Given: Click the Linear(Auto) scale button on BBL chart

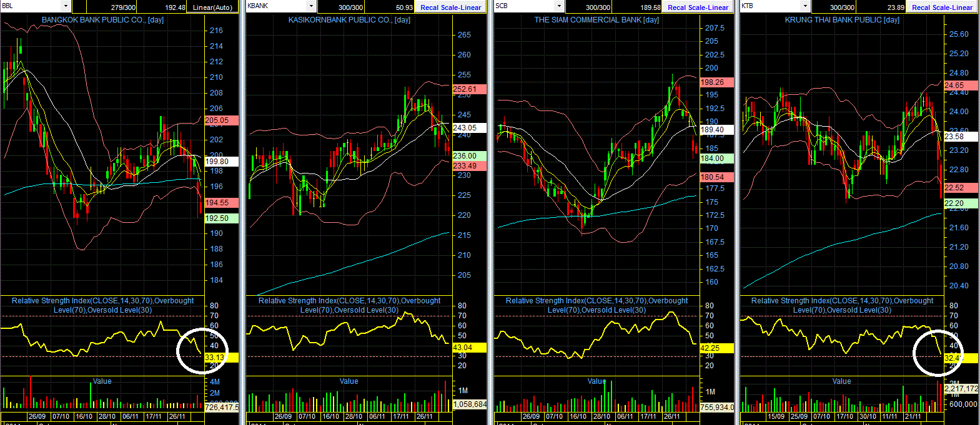Looking at the screenshot, I should point(212,7).
